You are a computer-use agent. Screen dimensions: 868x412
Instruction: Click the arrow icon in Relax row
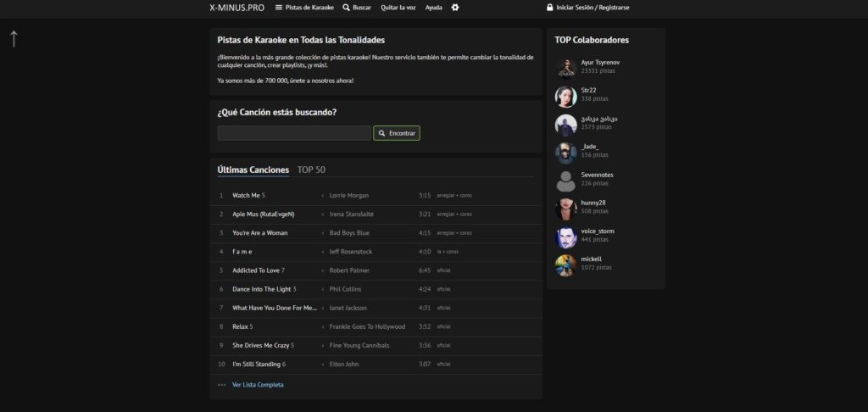(x=323, y=326)
